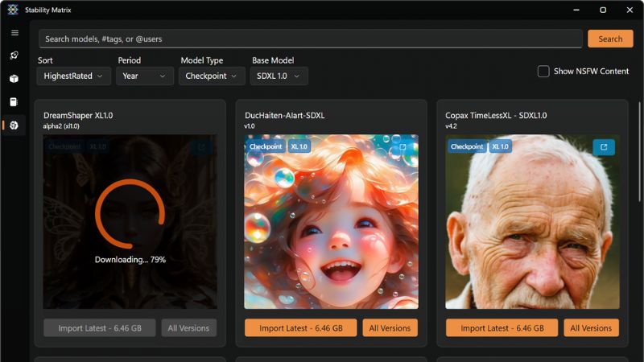Click the orange Search button
This screenshot has height=362, width=644.
(610, 39)
